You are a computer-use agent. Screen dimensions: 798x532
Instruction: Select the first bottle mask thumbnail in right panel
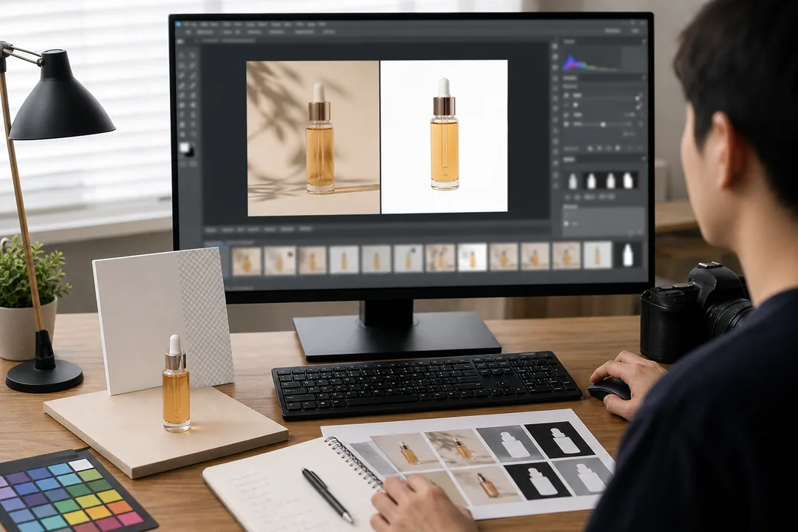[573, 181]
